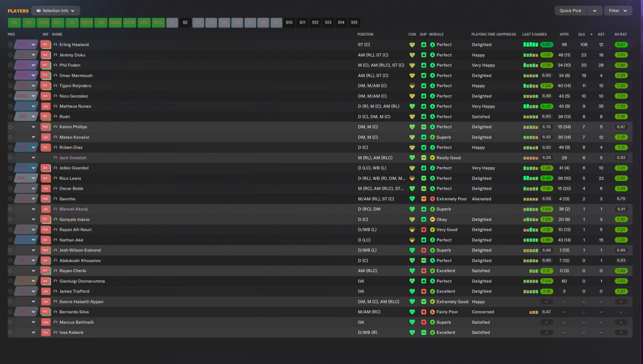The width and height of the screenshot is (643, 364).
Task: Click the POSITION column header
Action: click(365, 35)
